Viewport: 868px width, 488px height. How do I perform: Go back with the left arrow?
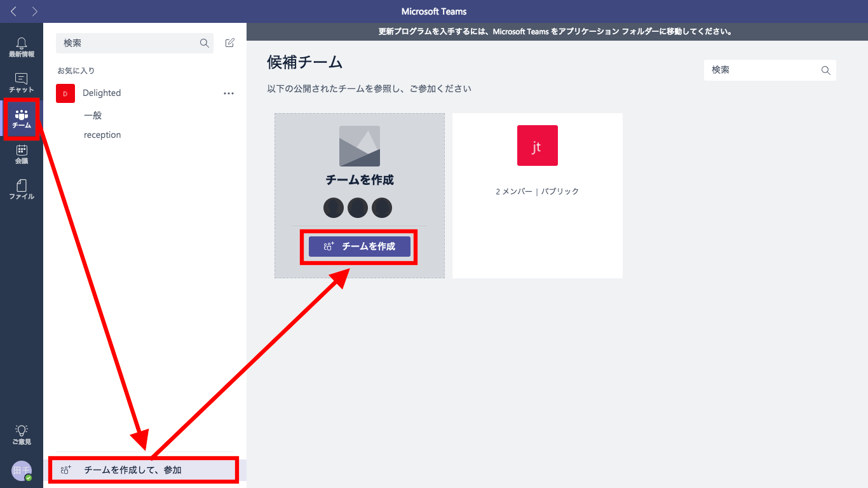point(14,11)
